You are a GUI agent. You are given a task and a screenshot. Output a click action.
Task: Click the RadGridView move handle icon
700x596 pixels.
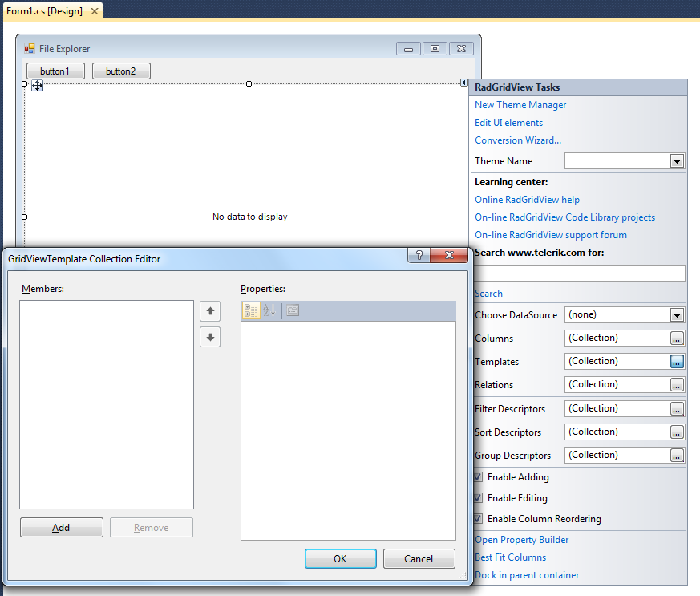click(37, 85)
